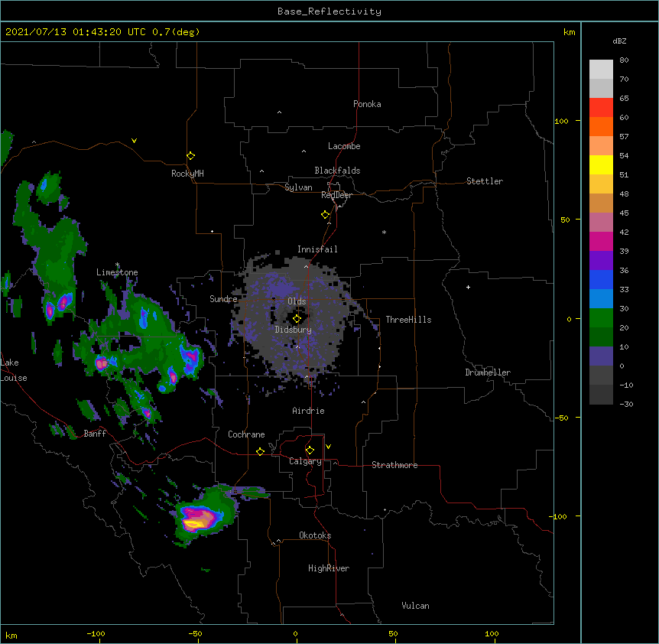The image size is (659, 644).
Task: Click the white plus marker north of Drumheller
Action: point(468,287)
